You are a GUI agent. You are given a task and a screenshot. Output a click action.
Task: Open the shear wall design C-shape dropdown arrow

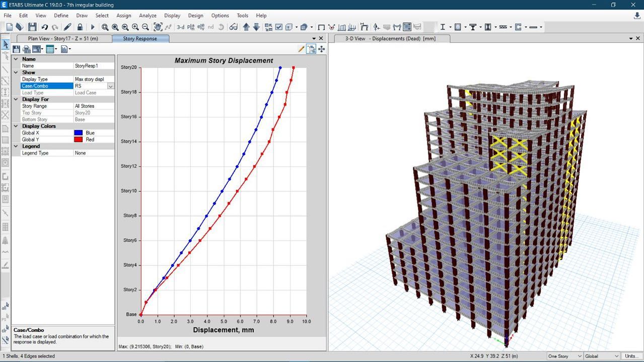tap(526, 27)
